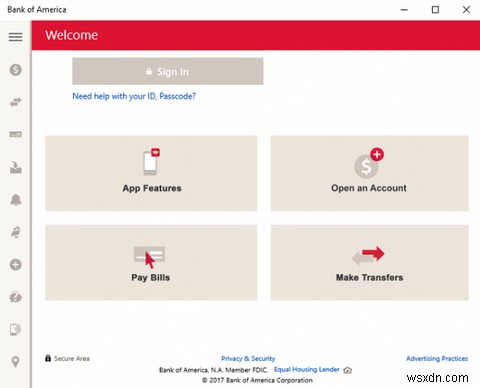Image resolution: width=480 pixels, height=388 pixels.
Task: Open the bill pay card sidebar icon
Action: pyautogui.click(x=15, y=134)
